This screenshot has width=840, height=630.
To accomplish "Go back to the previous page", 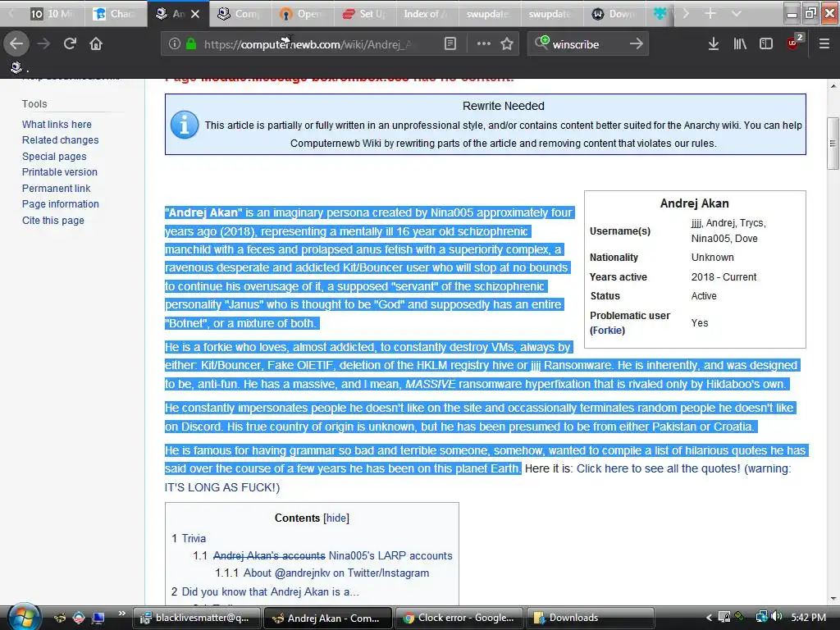I will coord(16,43).
